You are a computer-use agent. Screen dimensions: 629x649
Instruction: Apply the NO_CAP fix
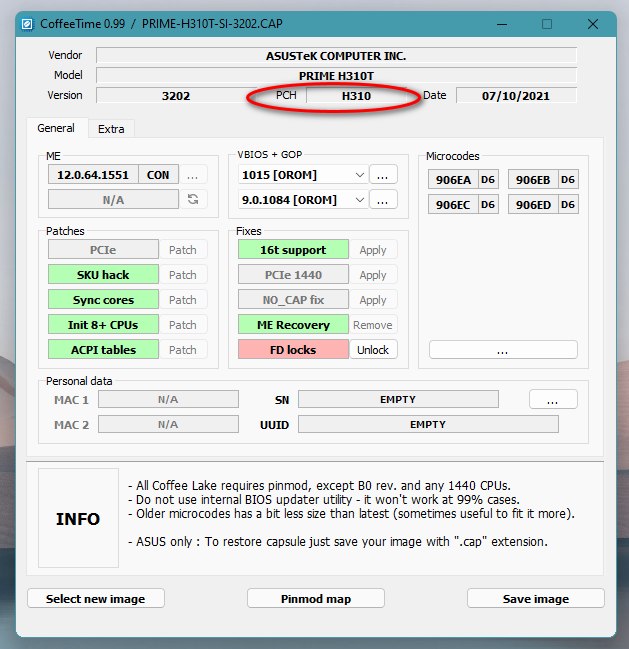(x=373, y=300)
